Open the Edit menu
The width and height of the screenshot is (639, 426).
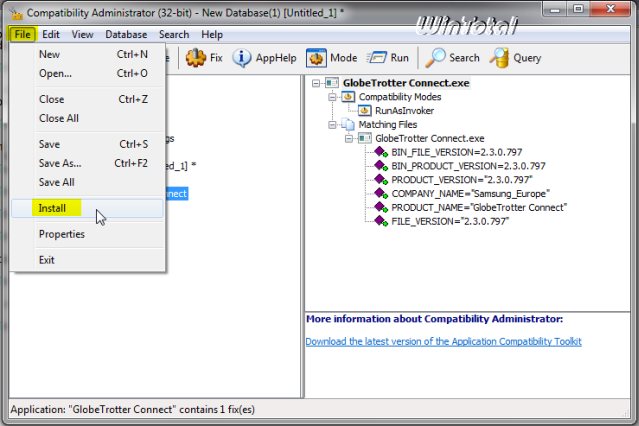tap(51, 35)
